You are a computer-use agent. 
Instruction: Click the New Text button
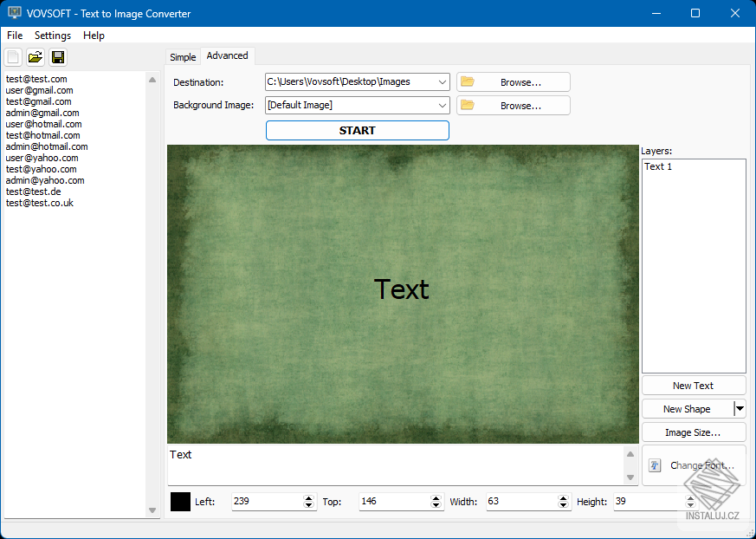(x=694, y=386)
